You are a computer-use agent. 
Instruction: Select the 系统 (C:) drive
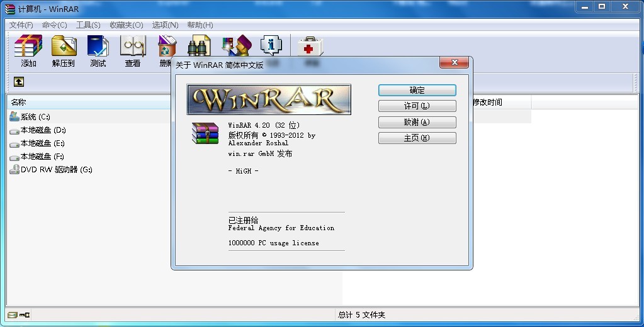[35, 117]
